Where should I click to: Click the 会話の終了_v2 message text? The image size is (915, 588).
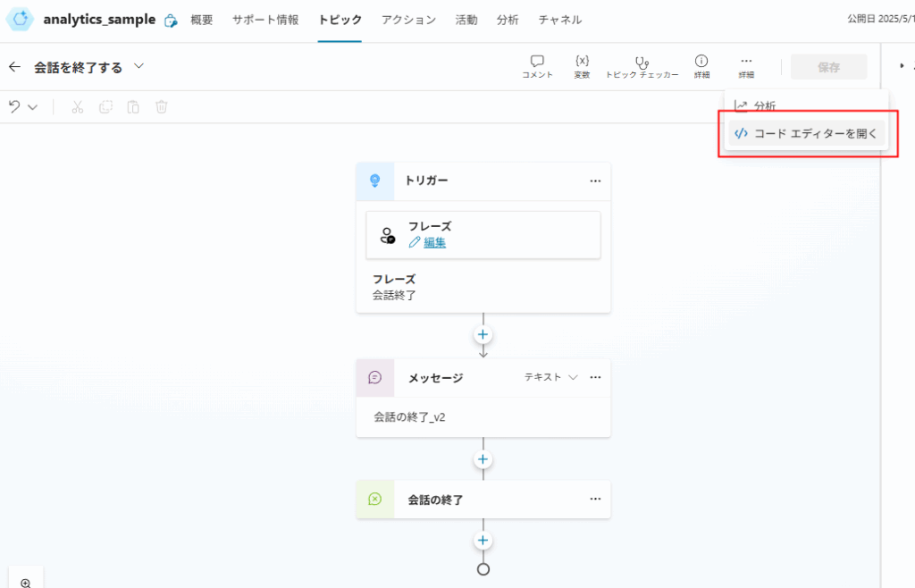point(409,417)
